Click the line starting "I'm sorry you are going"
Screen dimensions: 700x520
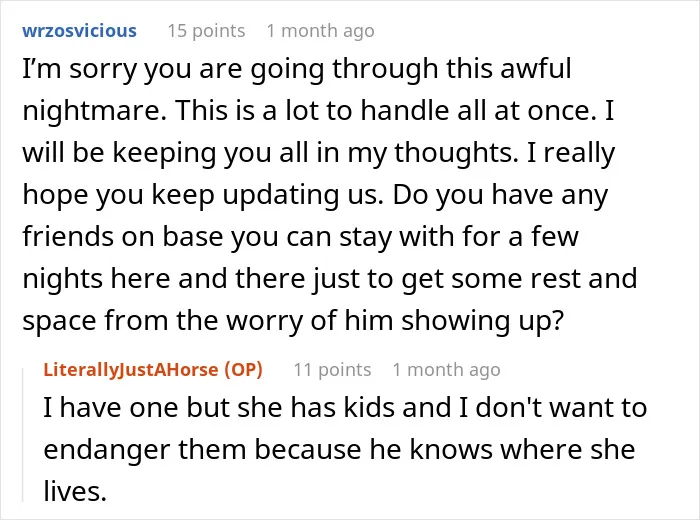(x=297, y=69)
